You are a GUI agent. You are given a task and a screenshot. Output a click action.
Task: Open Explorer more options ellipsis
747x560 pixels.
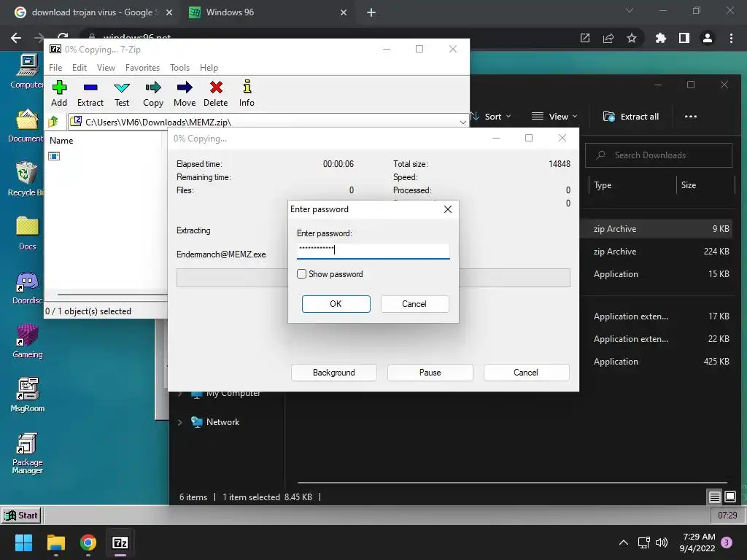[691, 117]
